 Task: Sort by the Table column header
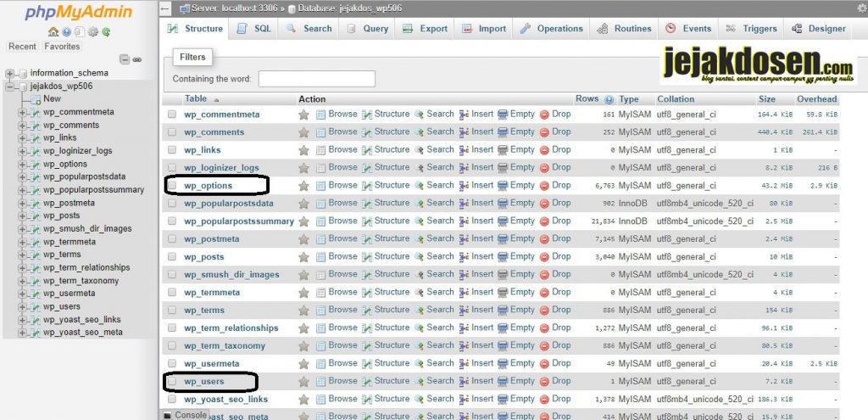[x=196, y=99]
